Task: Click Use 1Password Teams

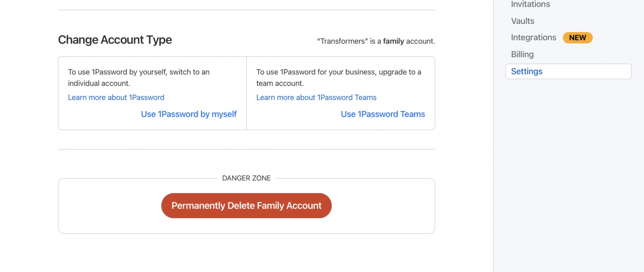Action: click(x=383, y=114)
